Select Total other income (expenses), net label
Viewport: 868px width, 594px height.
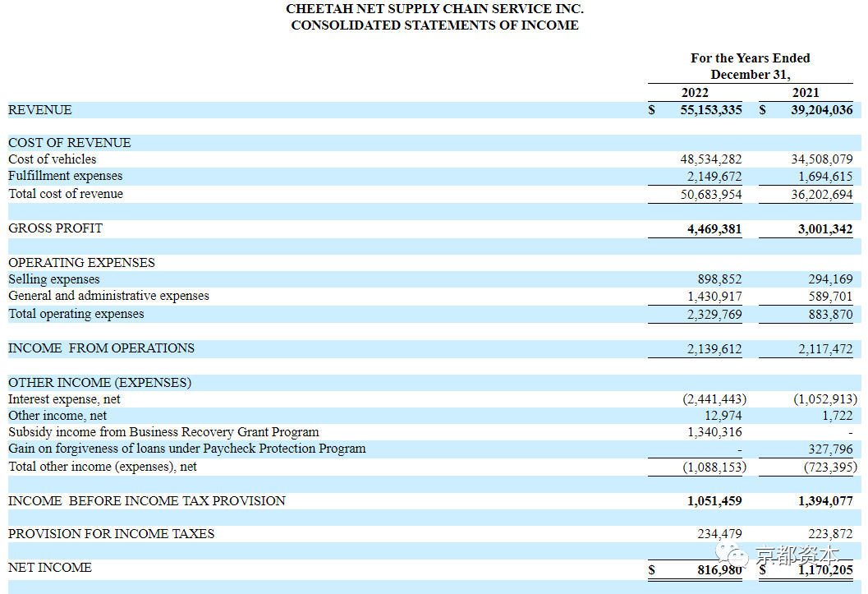(x=103, y=466)
